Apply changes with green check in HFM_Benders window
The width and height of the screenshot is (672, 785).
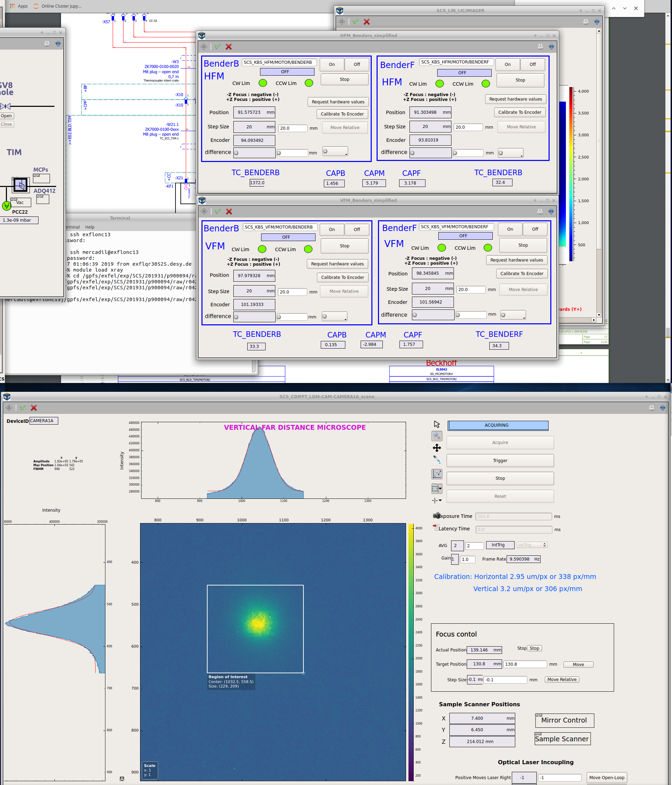[217, 46]
